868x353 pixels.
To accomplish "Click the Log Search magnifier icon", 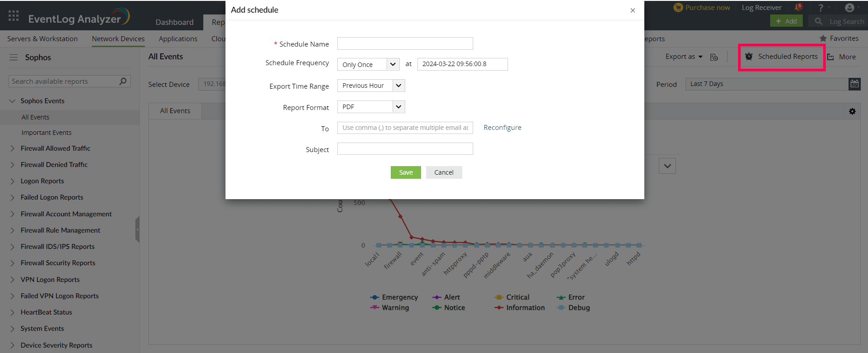I will point(818,21).
